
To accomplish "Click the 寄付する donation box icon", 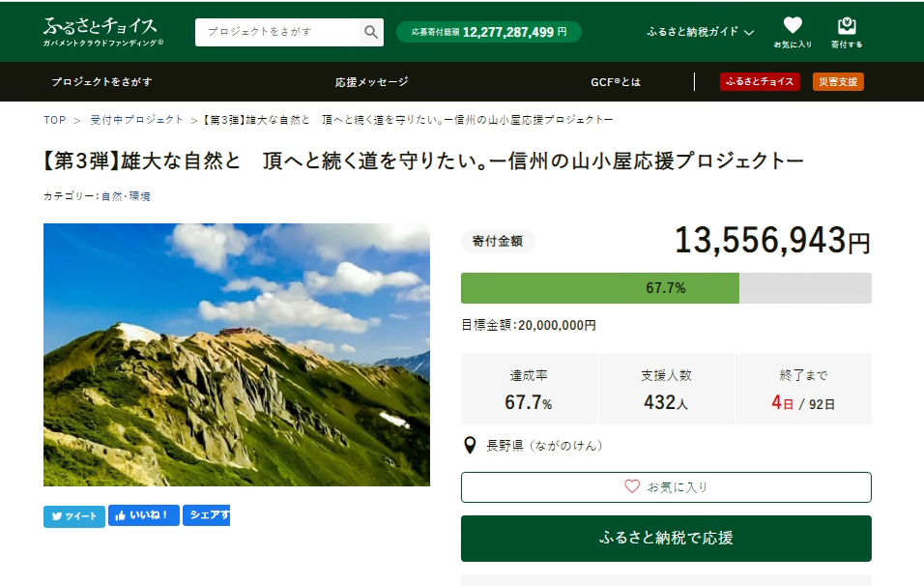I will point(847,32).
